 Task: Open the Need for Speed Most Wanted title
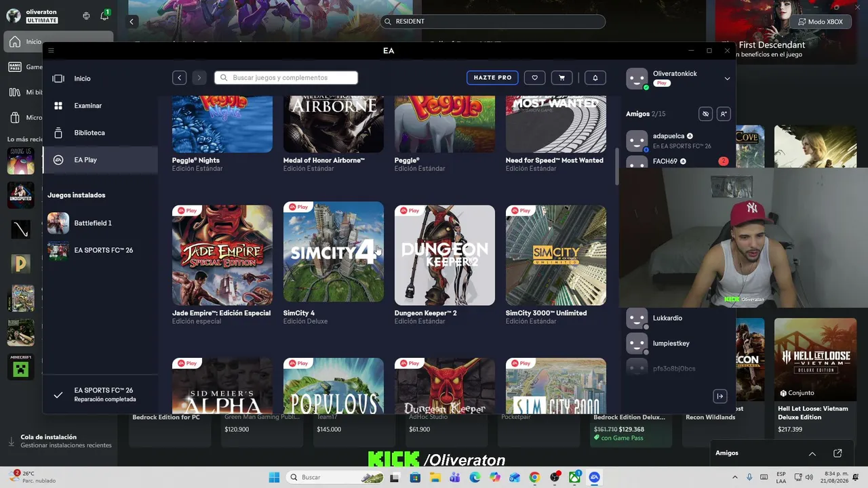click(555, 161)
